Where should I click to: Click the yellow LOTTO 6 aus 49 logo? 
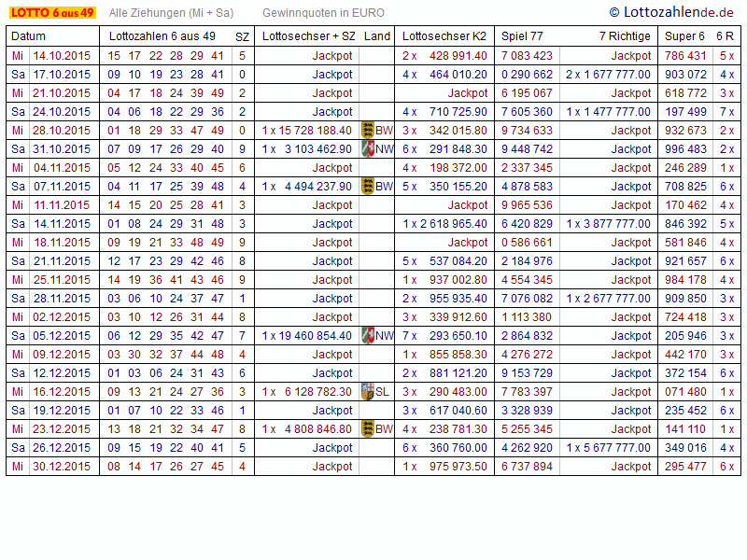pos(52,12)
